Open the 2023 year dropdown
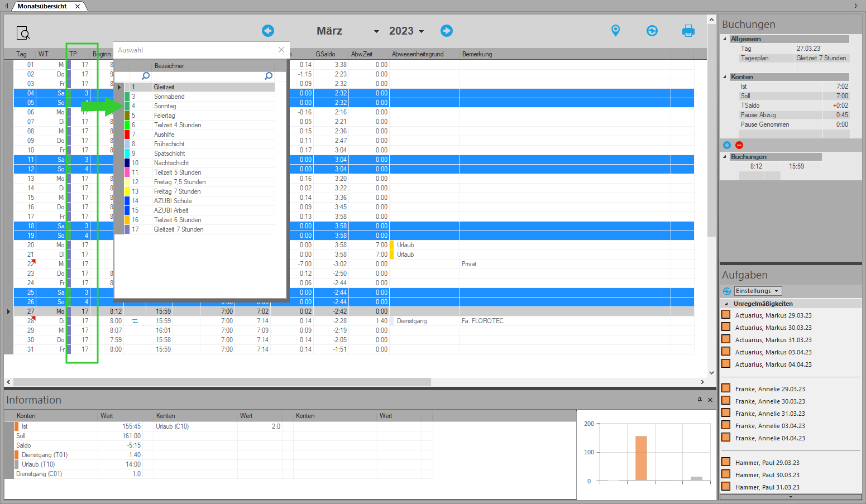This screenshot has height=504, width=866. (x=421, y=32)
